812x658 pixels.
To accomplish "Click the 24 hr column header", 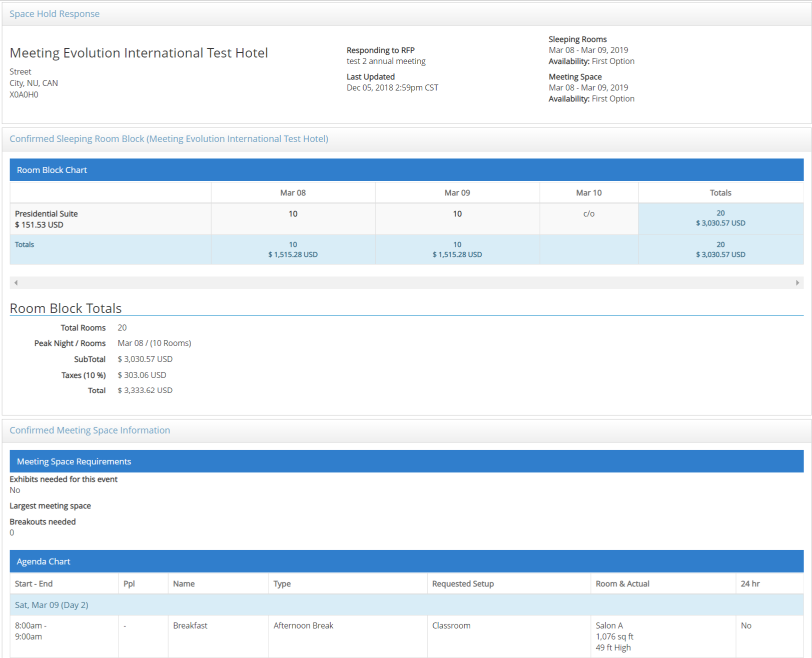I will pos(750,584).
